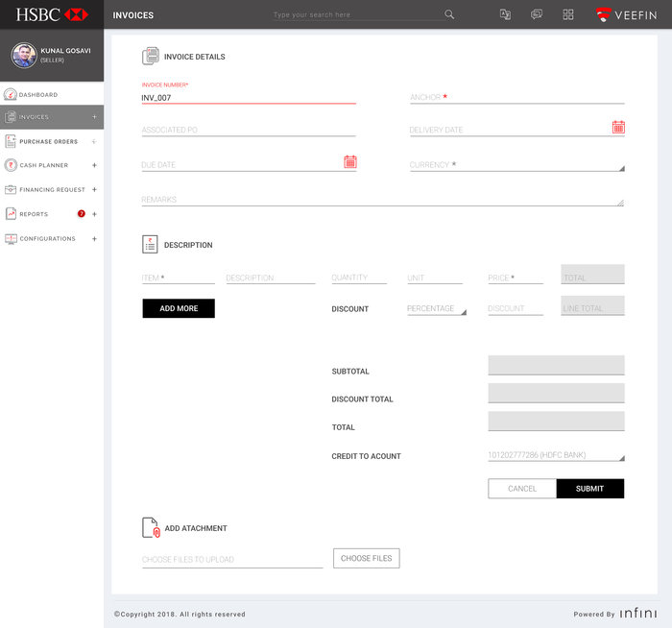Click the line Description field
The height and width of the screenshot is (628, 672).
tap(271, 278)
